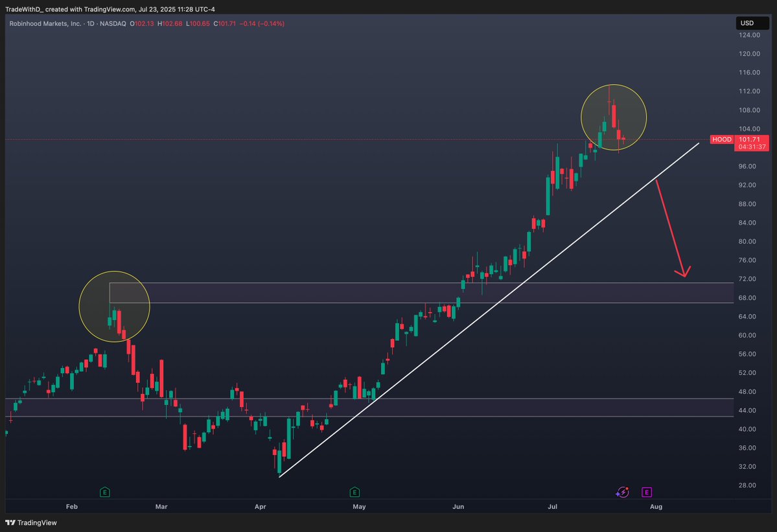Click the red HOOD symbol price tag

[x=721, y=139]
